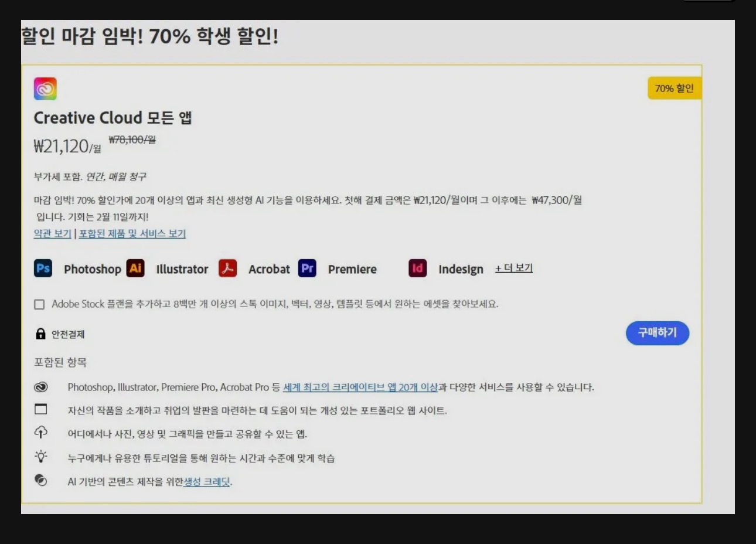Click the 구매하기 purchase button

tap(658, 332)
